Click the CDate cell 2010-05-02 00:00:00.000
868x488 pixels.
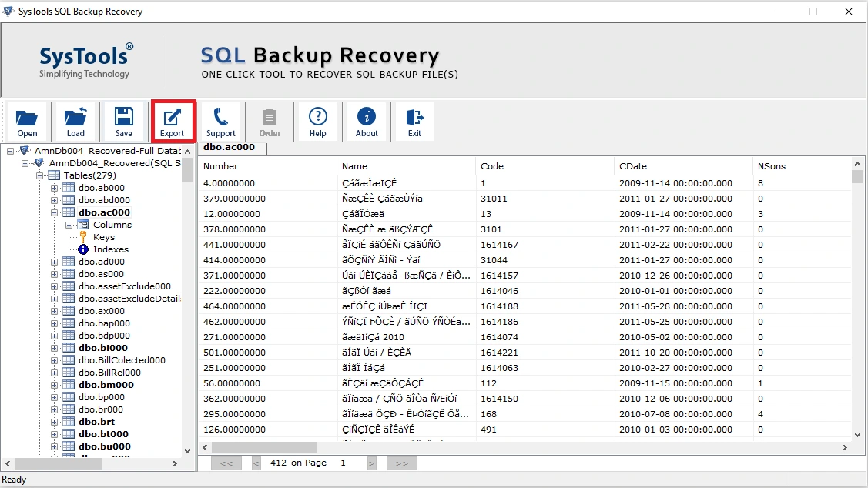(683, 337)
